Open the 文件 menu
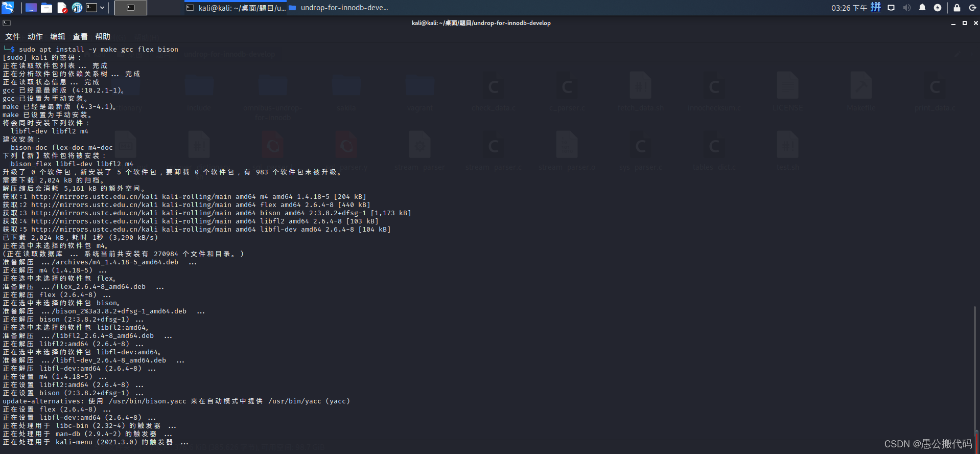Screen dimensions: 980x454 [x=13, y=37]
